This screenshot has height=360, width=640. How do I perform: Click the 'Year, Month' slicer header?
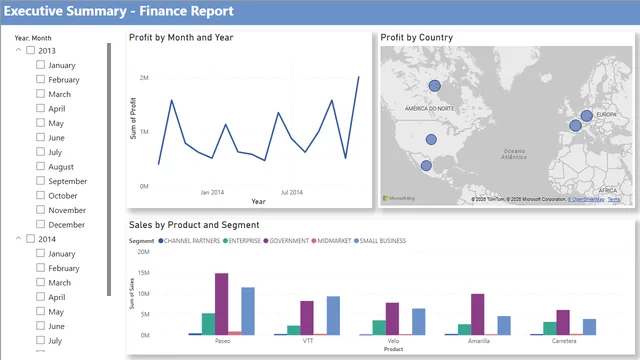(33, 38)
